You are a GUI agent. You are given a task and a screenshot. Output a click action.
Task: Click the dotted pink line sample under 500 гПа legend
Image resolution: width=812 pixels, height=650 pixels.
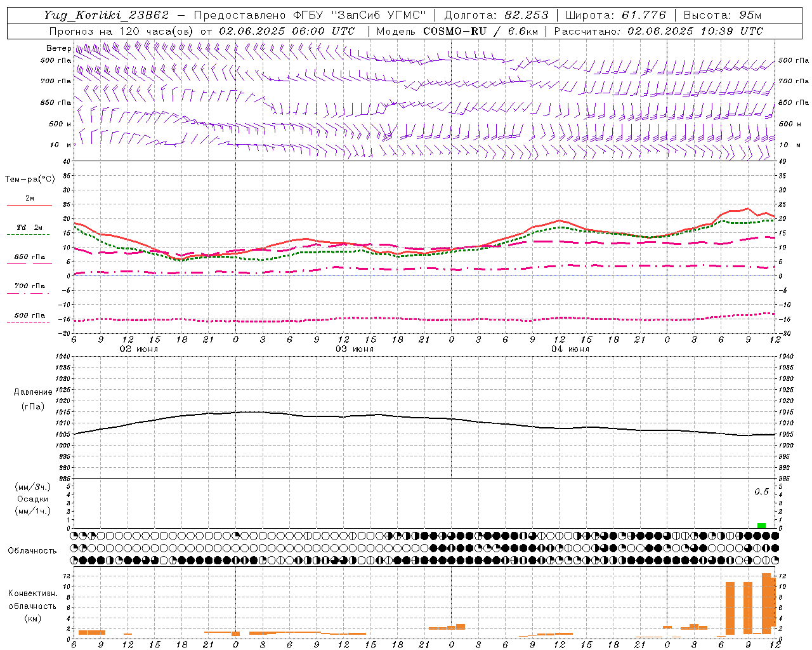[x=28, y=323]
